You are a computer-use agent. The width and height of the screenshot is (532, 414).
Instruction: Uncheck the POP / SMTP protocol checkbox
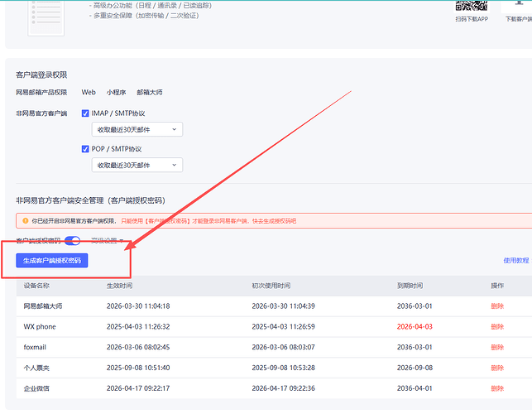[85, 149]
